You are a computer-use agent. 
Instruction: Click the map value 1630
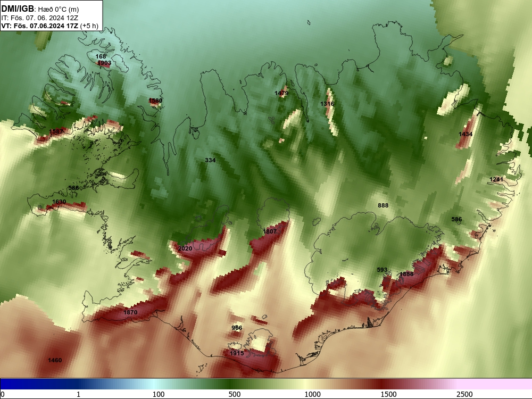[x=59, y=202]
